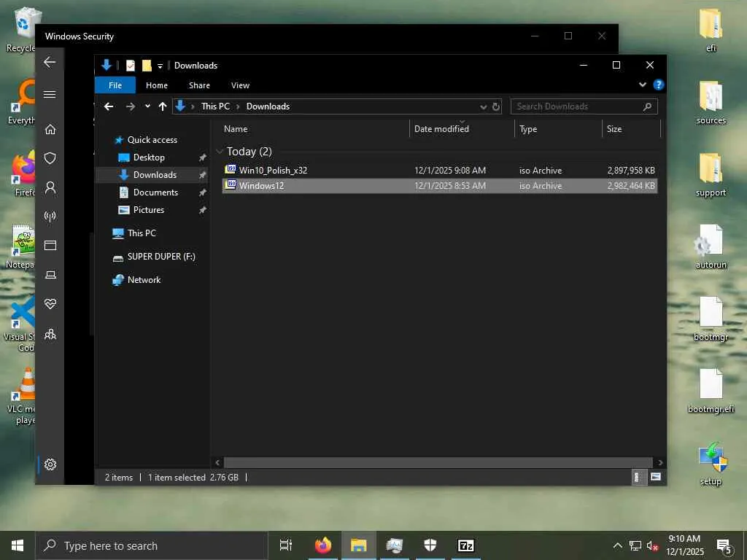Open Device security laptop icon

click(50, 275)
